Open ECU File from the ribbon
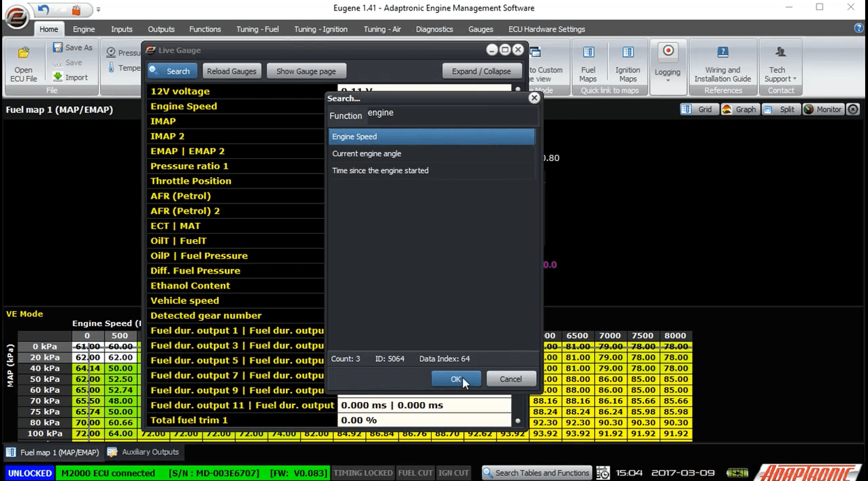 [x=23, y=64]
